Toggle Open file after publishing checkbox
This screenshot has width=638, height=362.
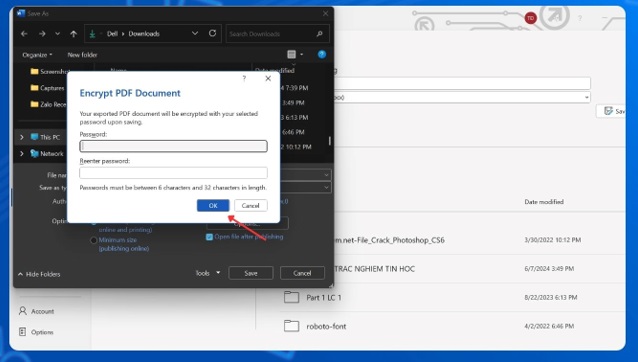(209, 237)
